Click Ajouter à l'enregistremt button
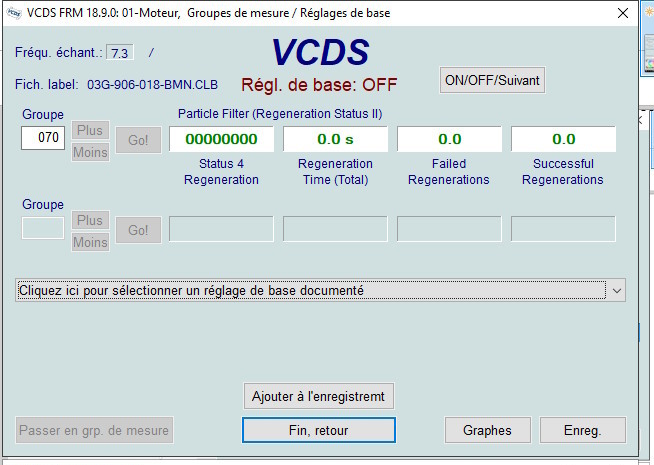 pos(319,396)
